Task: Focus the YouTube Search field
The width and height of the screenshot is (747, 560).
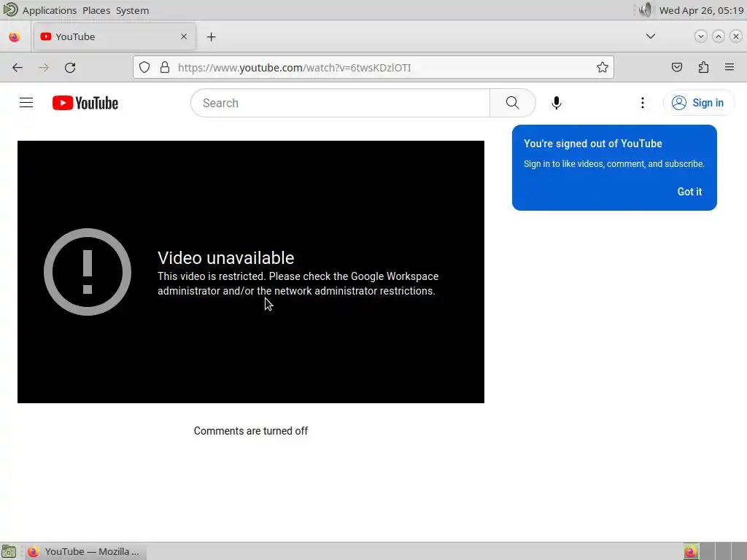Action: pyautogui.click(x=340, y=103)
